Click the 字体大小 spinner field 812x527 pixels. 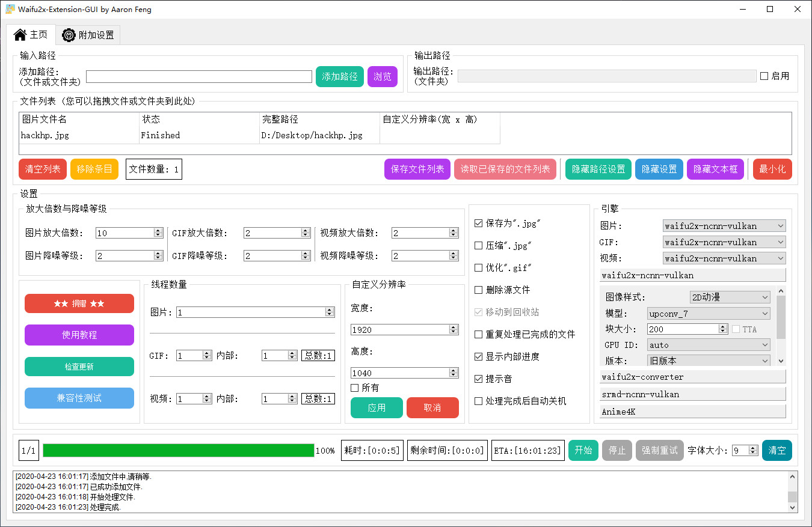(745, 450)
